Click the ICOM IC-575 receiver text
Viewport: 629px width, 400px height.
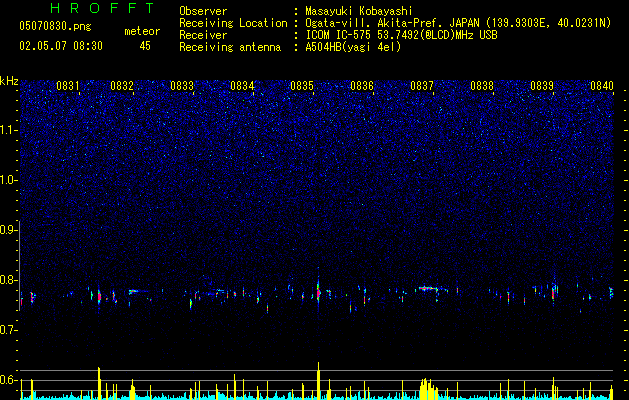coord(401,35)
